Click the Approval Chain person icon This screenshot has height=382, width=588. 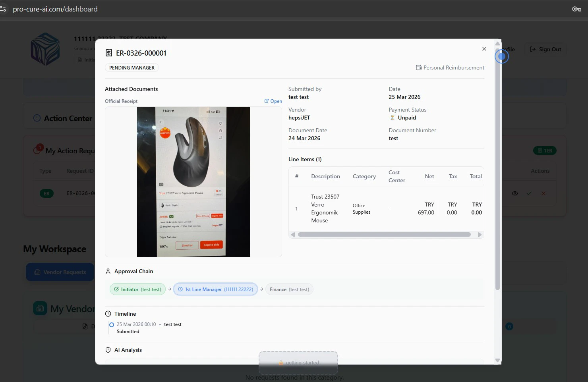[108, 271]
